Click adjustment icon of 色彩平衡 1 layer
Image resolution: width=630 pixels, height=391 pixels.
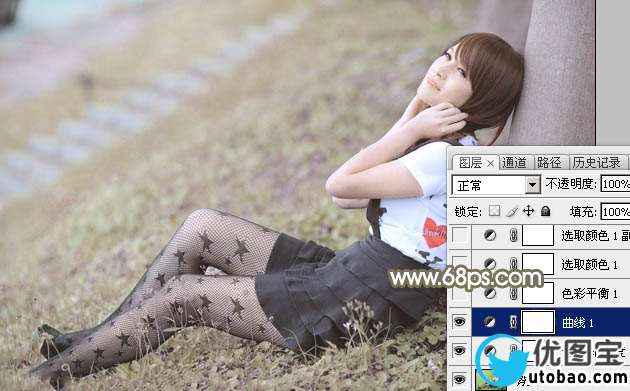[490, 293]
